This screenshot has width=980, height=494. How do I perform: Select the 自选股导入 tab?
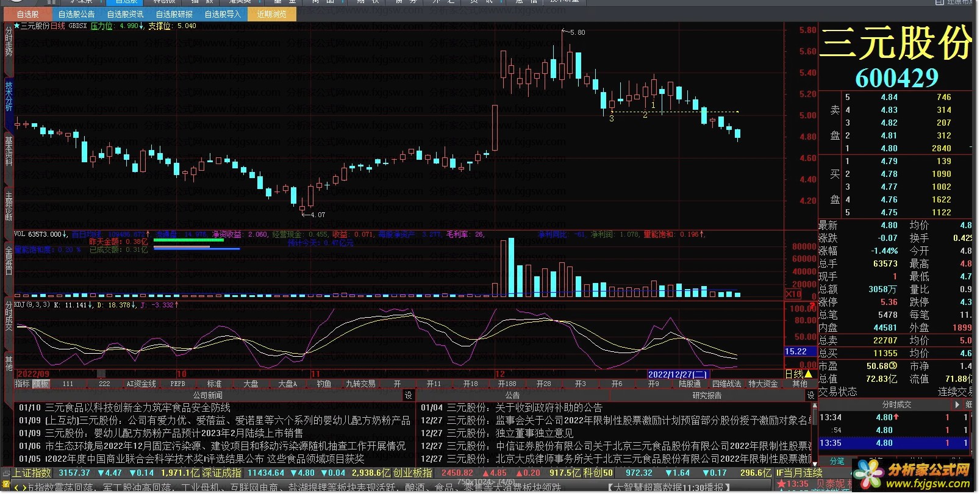coord(223,14)
